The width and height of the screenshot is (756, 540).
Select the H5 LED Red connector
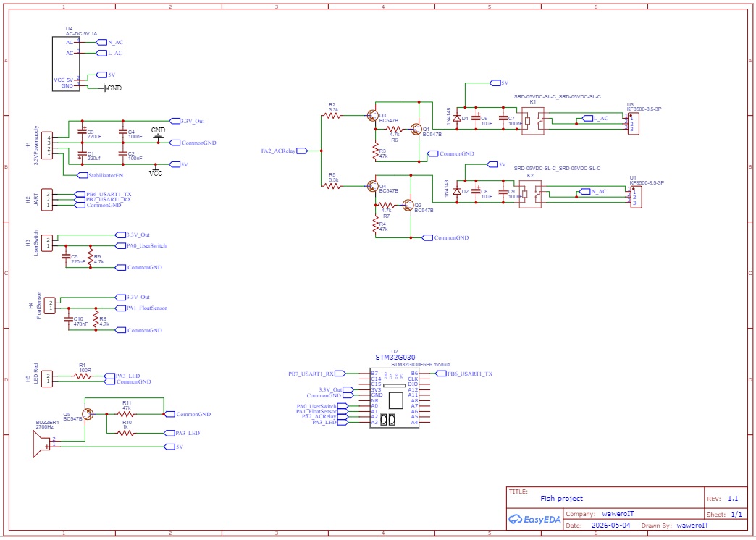[x=47, y=378]
